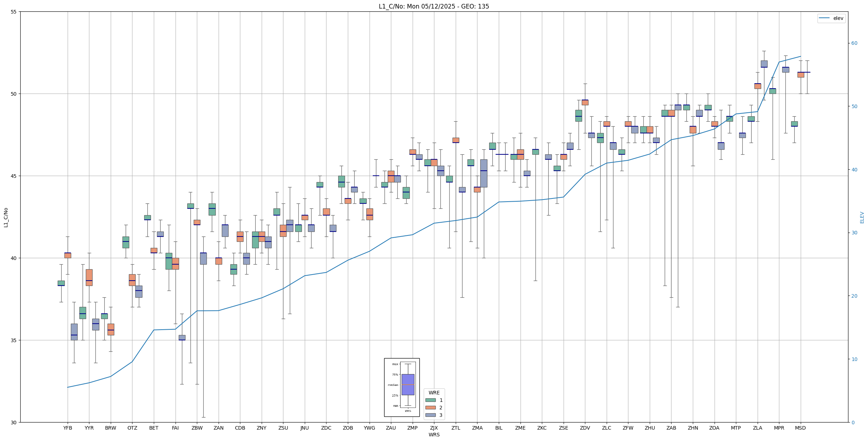The height and width of the screenshot is (441, 868).
Task: Click the WRE legend title
Action: coord(434,393)
